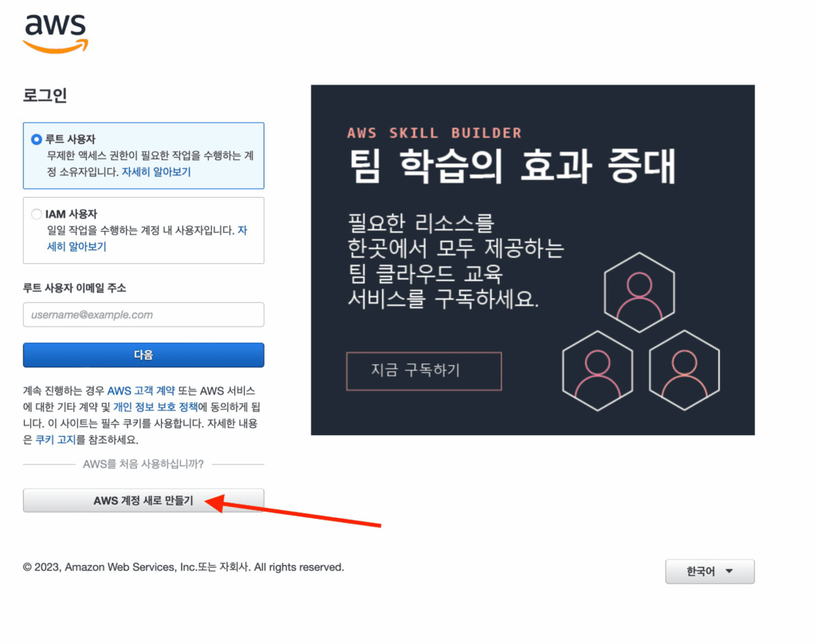
Task: Click the 팀 학습의 효과 증대 banner title
Action: coord(512,166)
